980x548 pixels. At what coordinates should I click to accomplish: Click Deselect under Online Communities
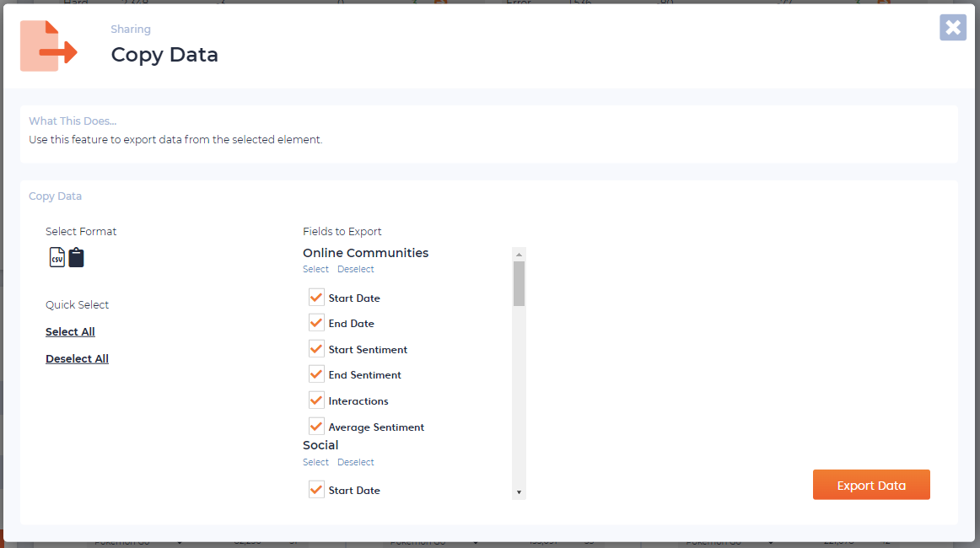pos(355,270)
